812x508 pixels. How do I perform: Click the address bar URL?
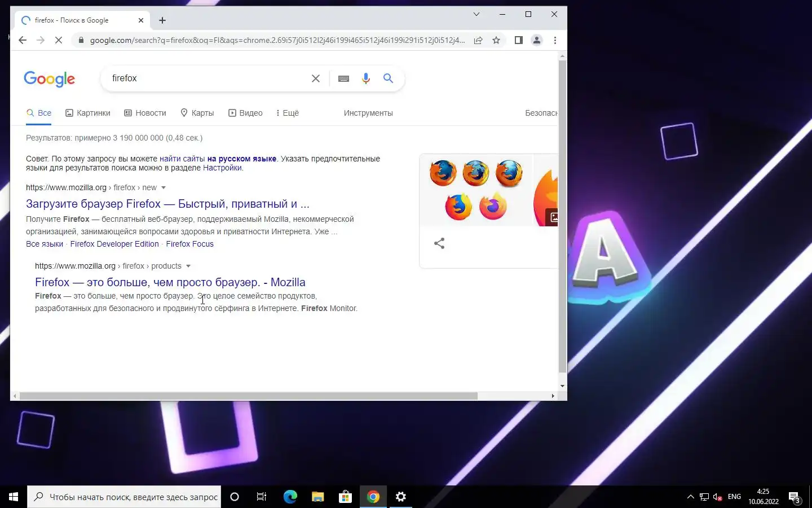[277, 40]
